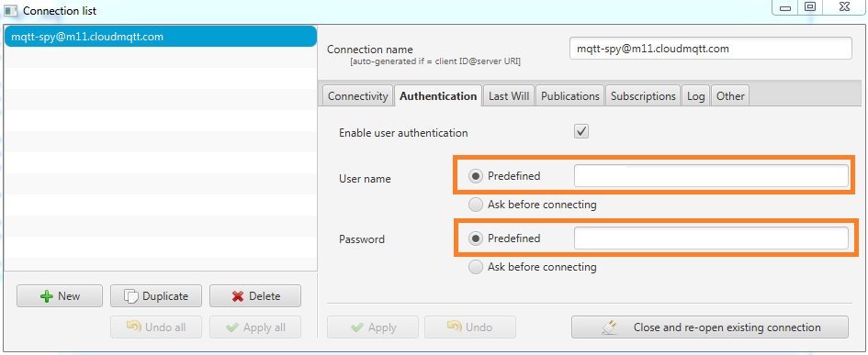Screen dimensions: 868x355
Task: Click the Duplicate pages icon
Action: click(130, 296)
